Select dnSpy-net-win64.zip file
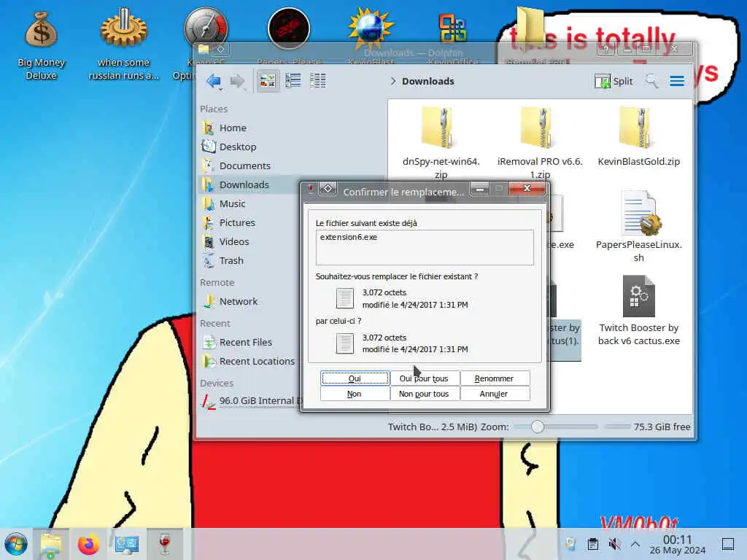 (441, 142)
